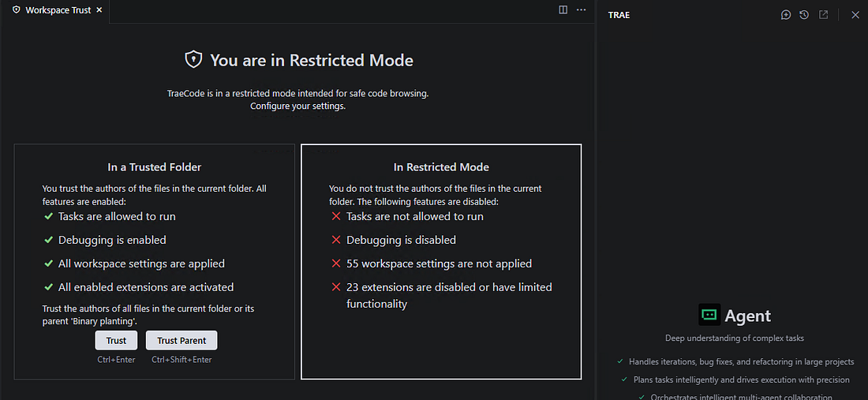
Task: Click the Ctrl+Enter shortcut hint
Action: (x=116, y=360)
